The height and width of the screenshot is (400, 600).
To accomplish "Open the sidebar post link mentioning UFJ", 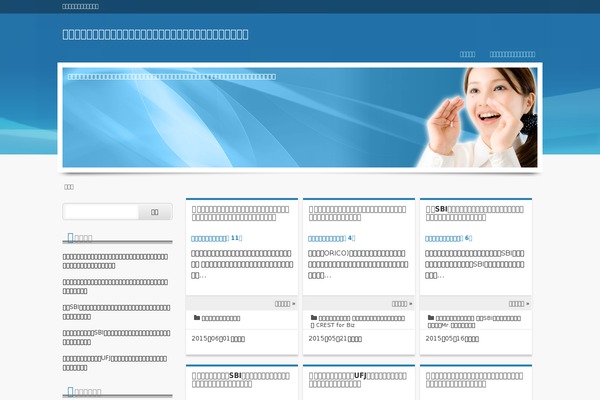I will tap(115, 363).
